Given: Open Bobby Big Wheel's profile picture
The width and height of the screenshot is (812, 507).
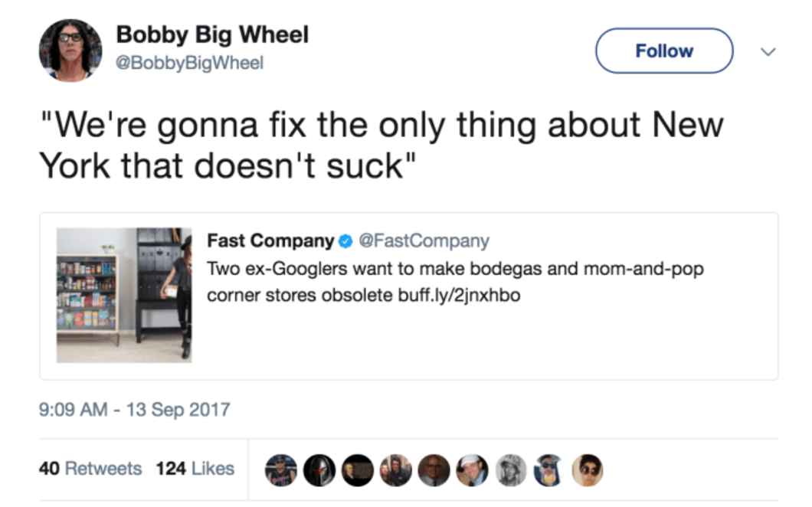Looking at the screenshot, I should pos(70,50).
